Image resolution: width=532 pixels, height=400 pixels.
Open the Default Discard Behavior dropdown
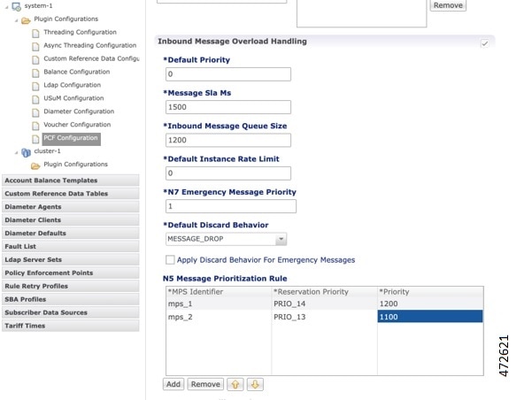click(281, 239)
